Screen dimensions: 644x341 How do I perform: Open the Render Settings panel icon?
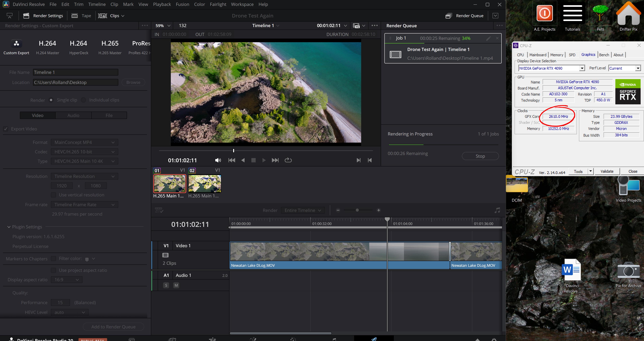tap(26, 16)
